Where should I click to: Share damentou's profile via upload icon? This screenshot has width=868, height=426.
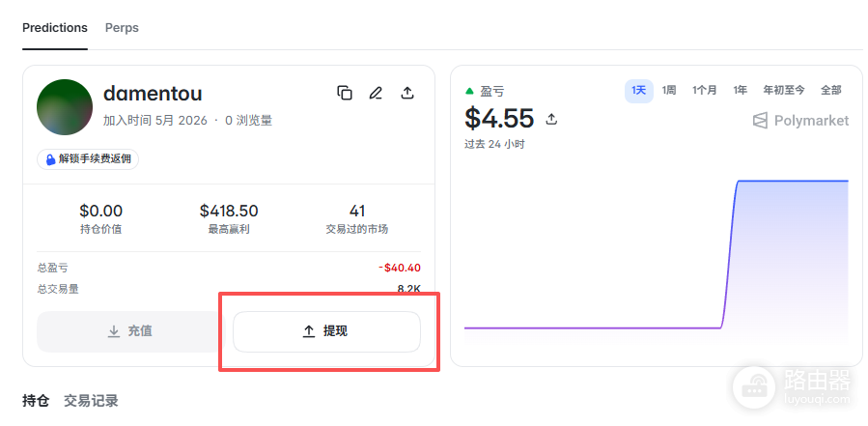pyautogui.click(x=407, y=93)
